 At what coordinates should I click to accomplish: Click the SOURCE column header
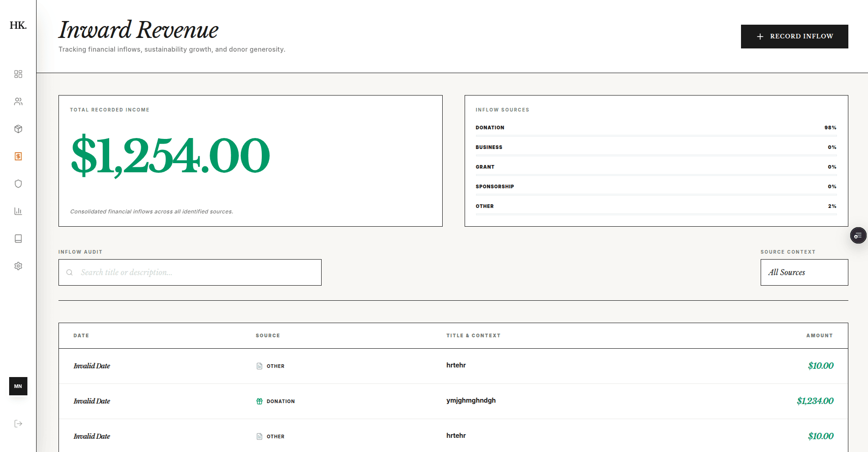[x=268, y=335]
